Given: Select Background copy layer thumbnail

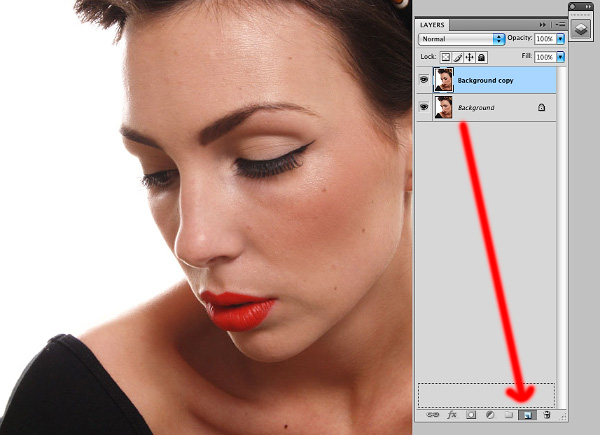Looking at the screenshot, I should click(443, 80).
